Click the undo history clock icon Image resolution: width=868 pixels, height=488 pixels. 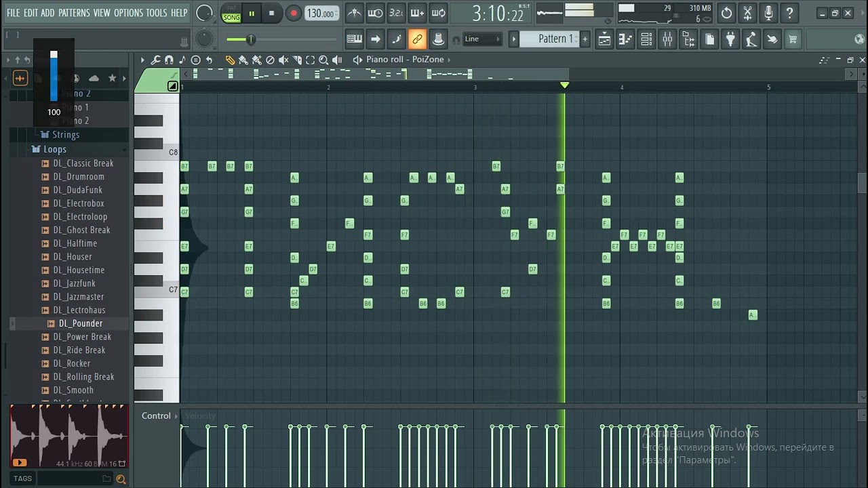pos(726,13)
